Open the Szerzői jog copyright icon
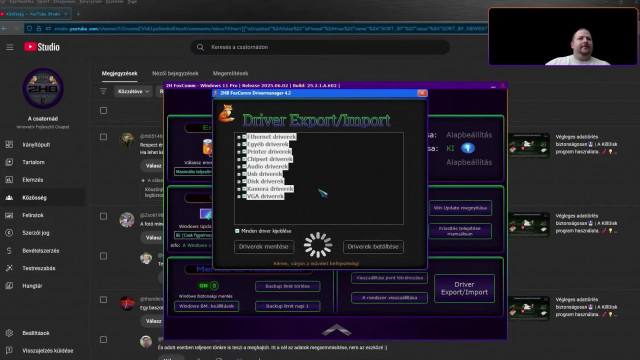This screenshot has height=360, width=640. pyautogui.click(x=9, y=233)
